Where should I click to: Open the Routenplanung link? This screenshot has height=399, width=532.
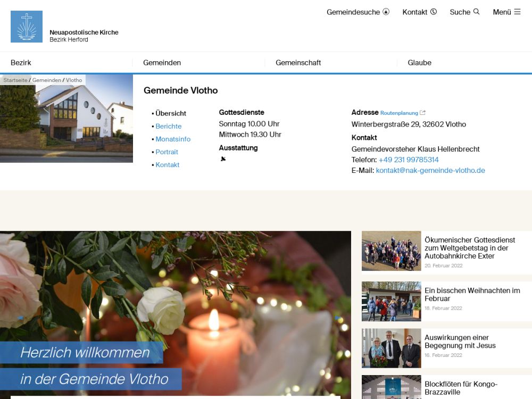(399, 113)
